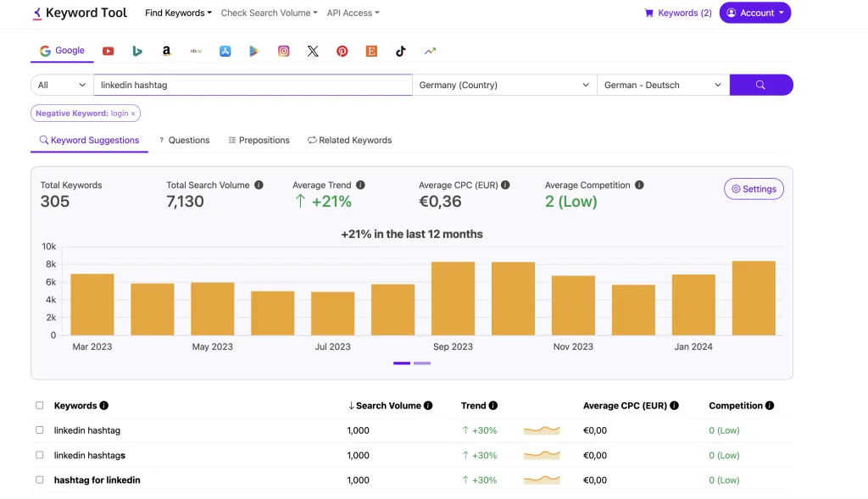Click the 2 (Low) competition value
Screen dimensions: 868x499
[570, 202]
